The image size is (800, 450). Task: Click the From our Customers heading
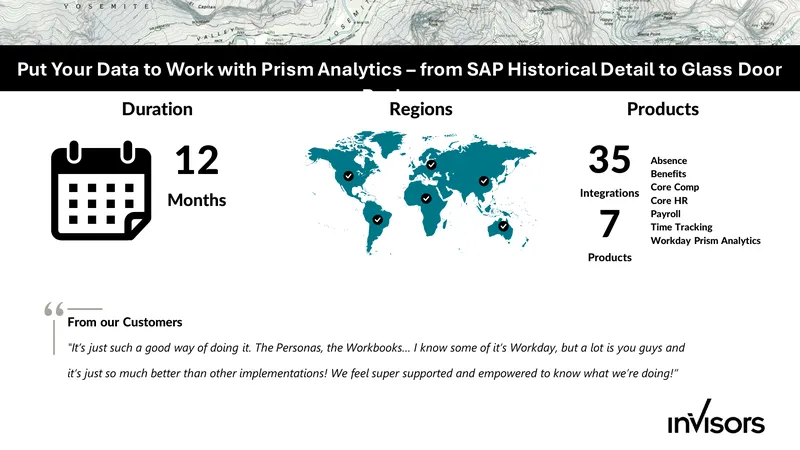pos(124,322)
